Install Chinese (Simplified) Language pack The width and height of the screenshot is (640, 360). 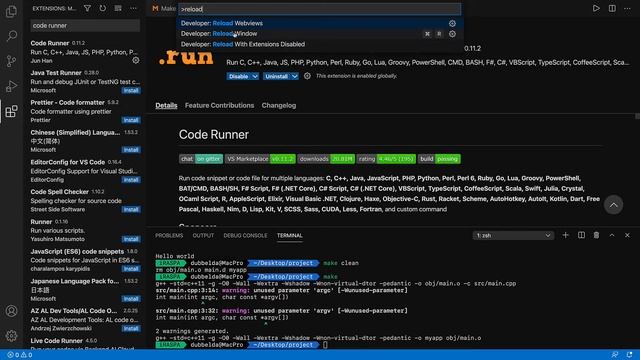131,150
